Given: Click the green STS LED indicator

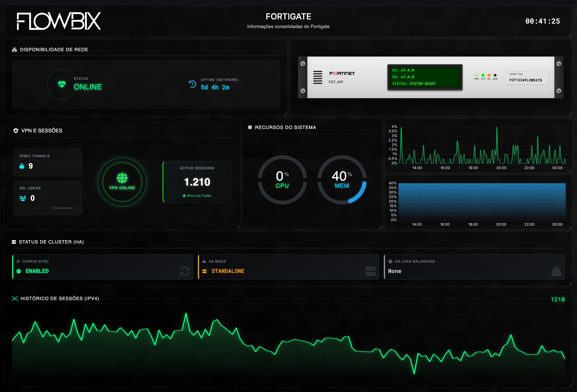Looking at the screenshot, I should 483,75.
